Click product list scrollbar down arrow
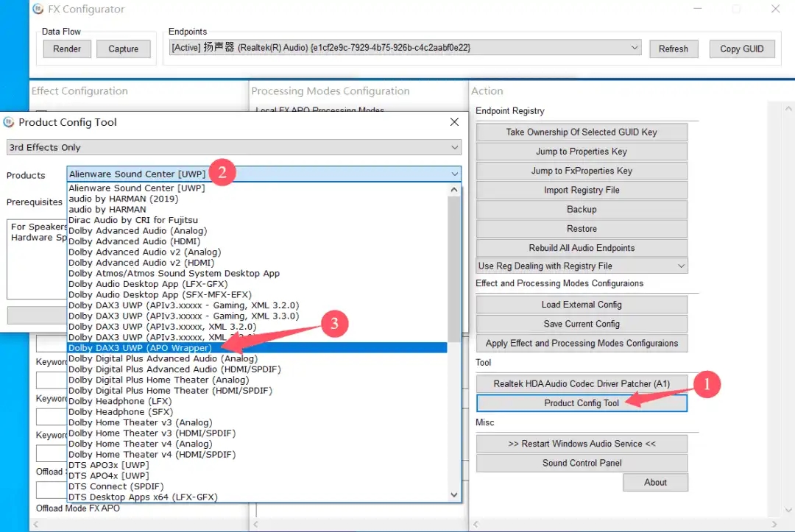The width and height of the screenshot is (795, 532). click(x=454, y=495)
